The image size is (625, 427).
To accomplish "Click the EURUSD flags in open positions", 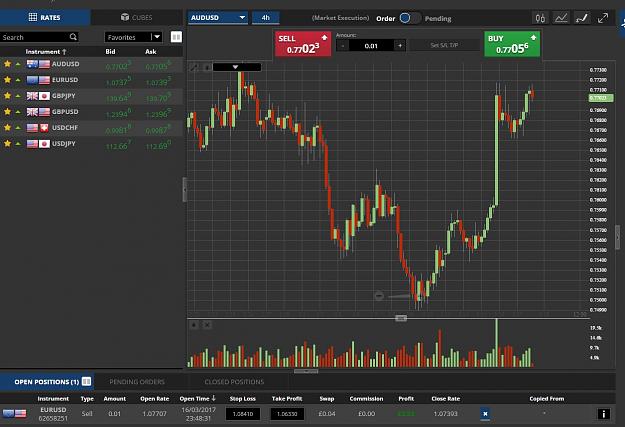I will 14,413.
